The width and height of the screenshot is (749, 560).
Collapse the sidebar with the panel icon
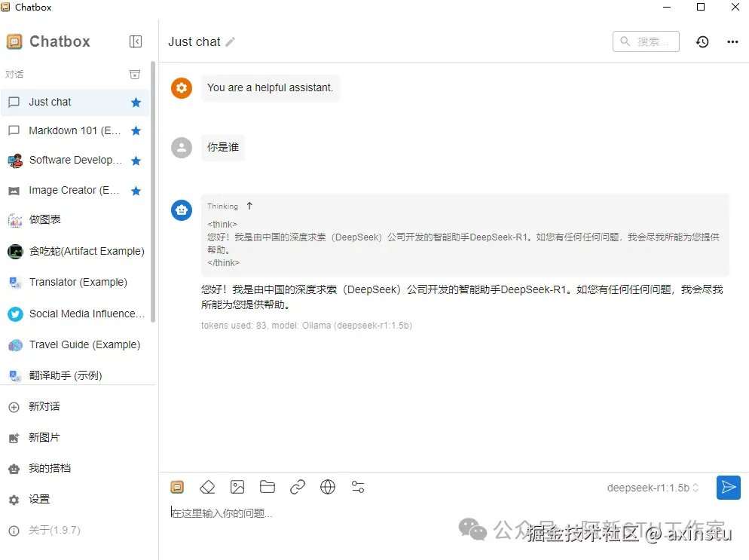(136, 41)
